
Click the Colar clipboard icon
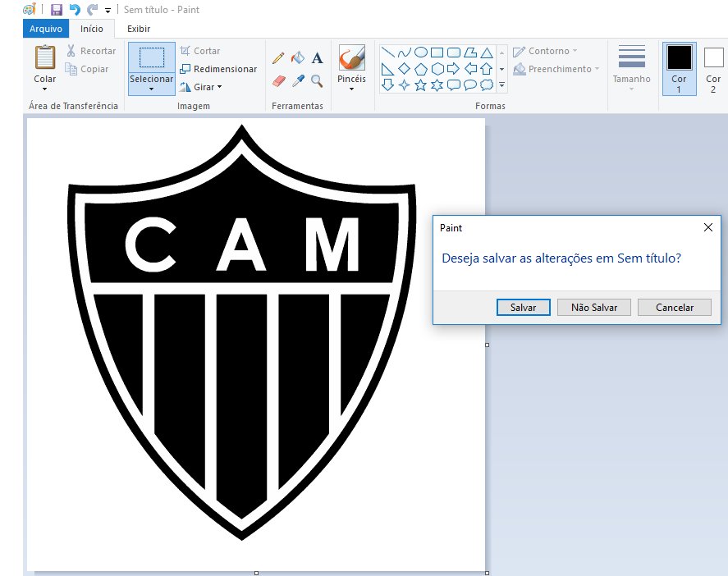click(x=45, y=57)
